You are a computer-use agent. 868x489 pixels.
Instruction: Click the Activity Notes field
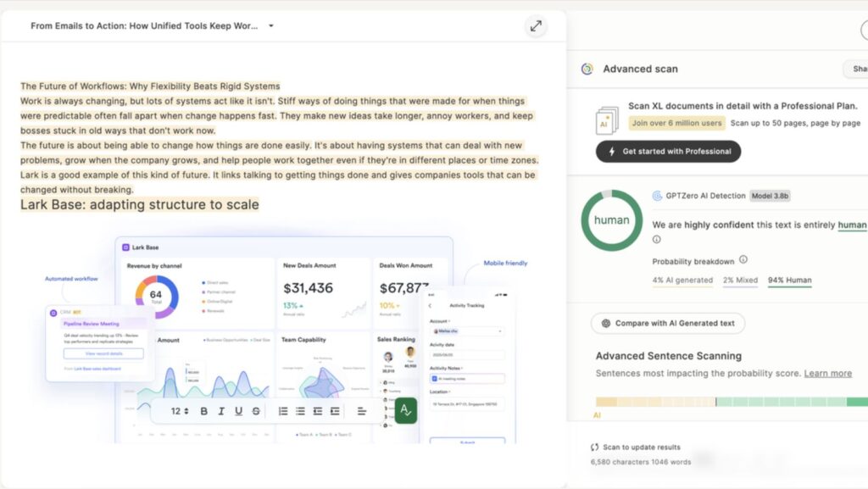[467, 379]
